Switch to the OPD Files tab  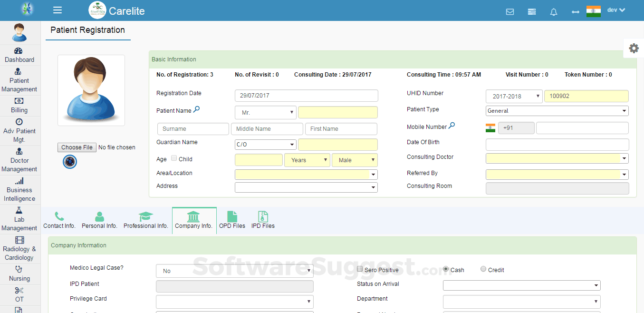(232, 220)
